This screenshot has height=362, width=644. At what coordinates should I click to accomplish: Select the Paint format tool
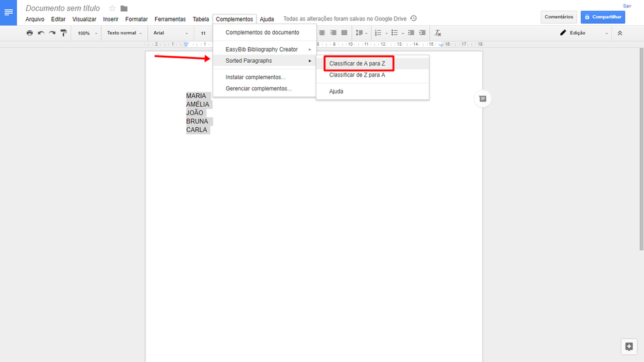(63, 33)
